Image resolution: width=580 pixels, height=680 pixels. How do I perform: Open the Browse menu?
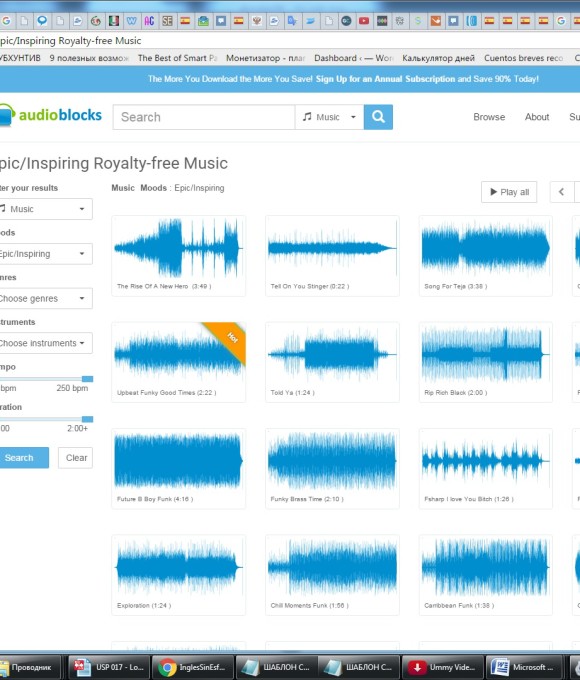click(x=489, y=117)
